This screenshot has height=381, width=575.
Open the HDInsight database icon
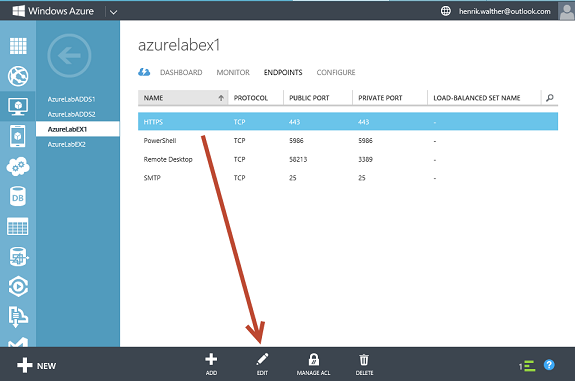coord(18,256)
